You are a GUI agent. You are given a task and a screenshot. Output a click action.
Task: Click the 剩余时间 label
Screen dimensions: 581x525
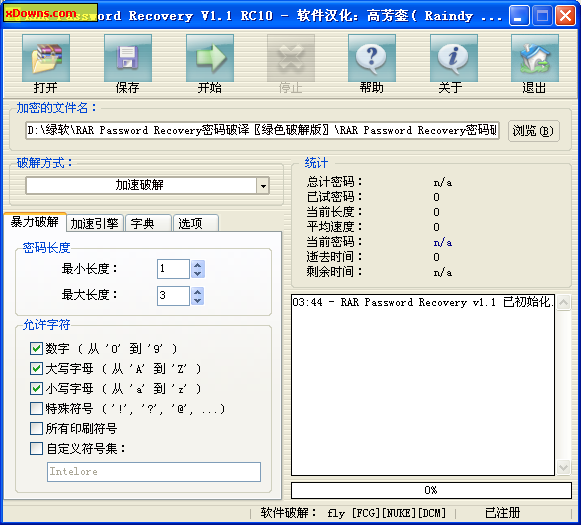click(x=334, y=272)
